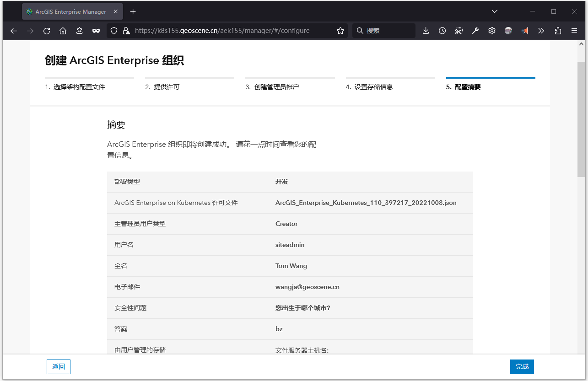Click the scrollbar up arrow

point(582,44)
